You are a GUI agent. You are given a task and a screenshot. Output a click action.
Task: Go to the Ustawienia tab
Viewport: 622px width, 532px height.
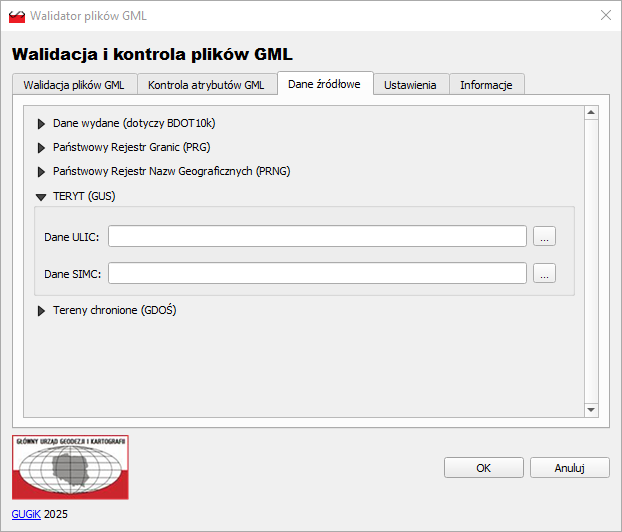click(410, 85)
